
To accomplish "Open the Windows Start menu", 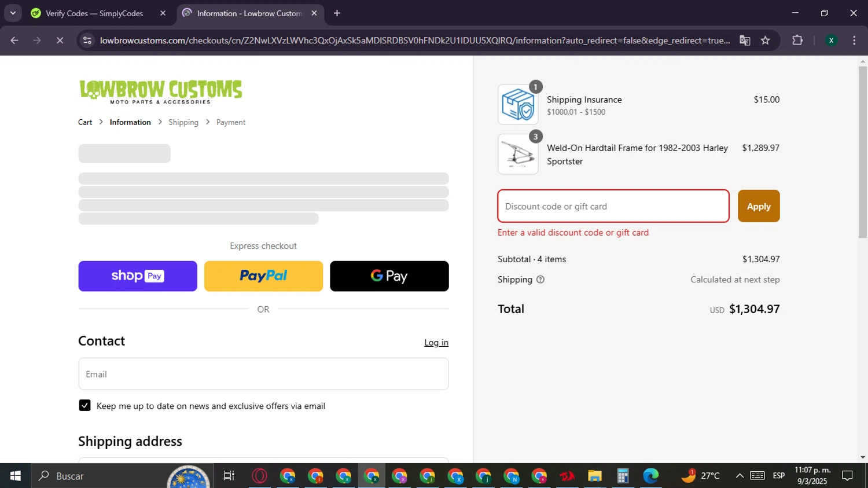I will pos(15,476).
